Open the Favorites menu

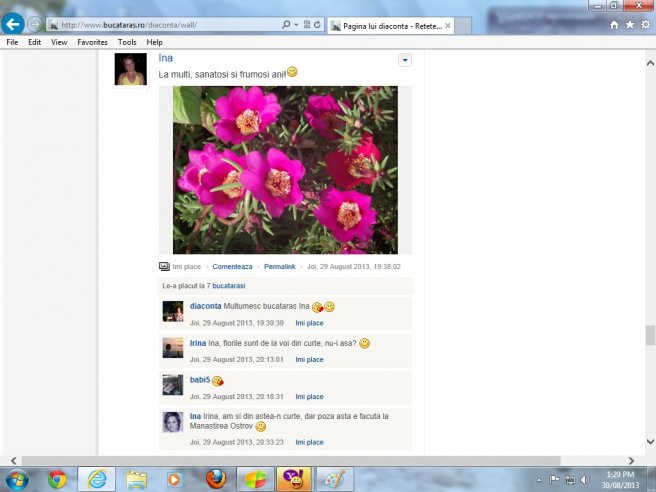tap(92, 43)
